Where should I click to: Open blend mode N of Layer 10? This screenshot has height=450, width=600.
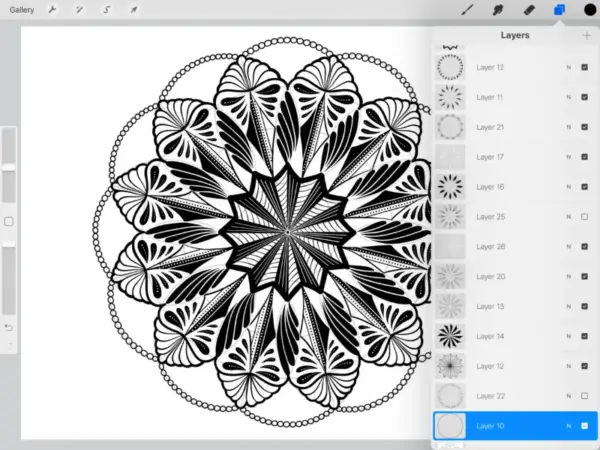[x=569, y=426]
